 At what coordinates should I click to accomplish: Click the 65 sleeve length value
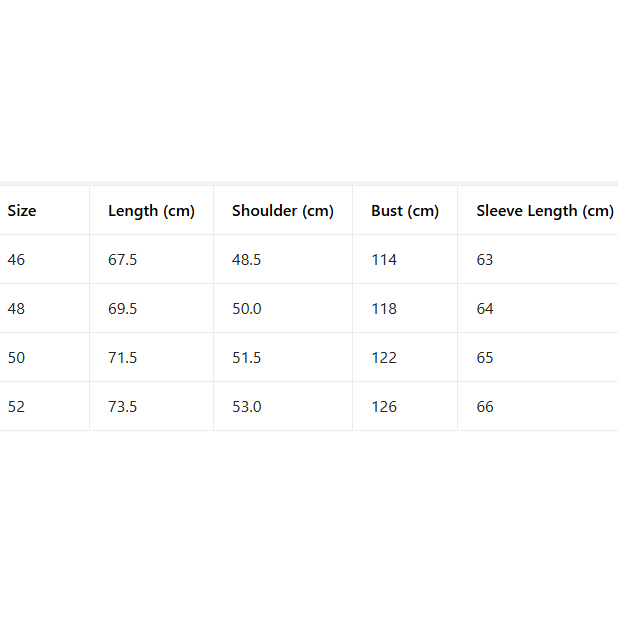point(485,358)
